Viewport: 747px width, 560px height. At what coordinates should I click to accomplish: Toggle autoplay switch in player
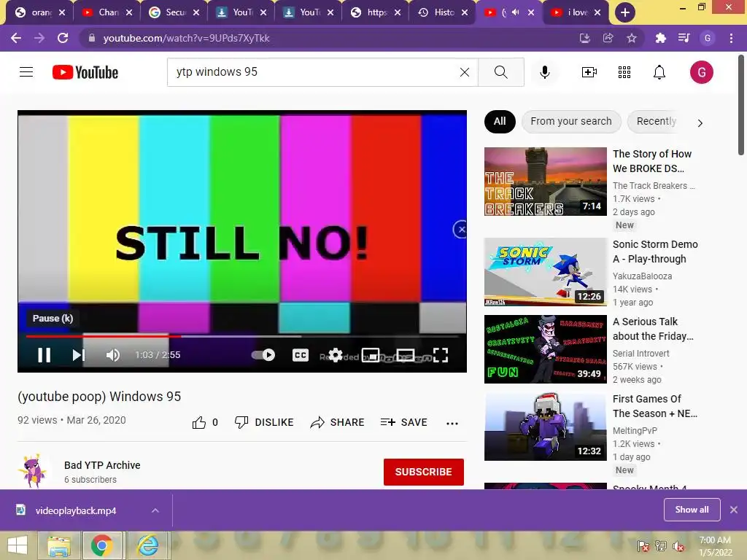pyautogui.click(x=263, y=355)
